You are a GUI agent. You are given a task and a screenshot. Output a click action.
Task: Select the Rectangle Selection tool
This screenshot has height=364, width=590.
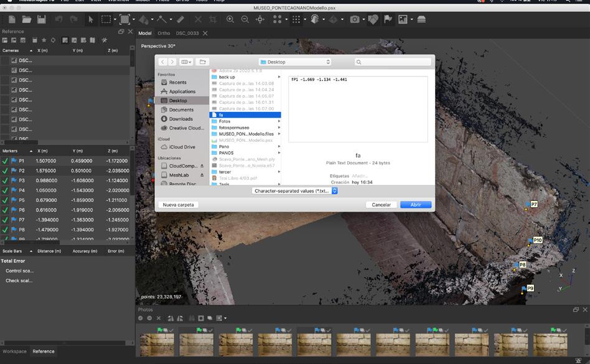coord(106,19)
